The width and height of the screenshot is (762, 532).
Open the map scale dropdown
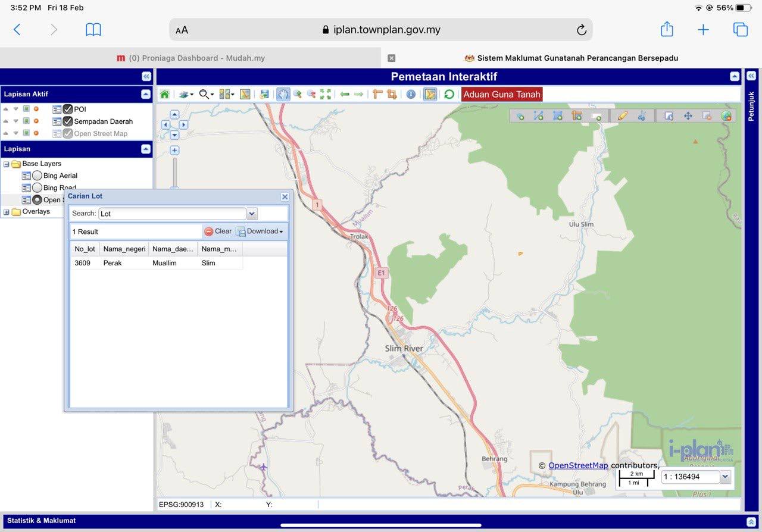pos(724,477)
